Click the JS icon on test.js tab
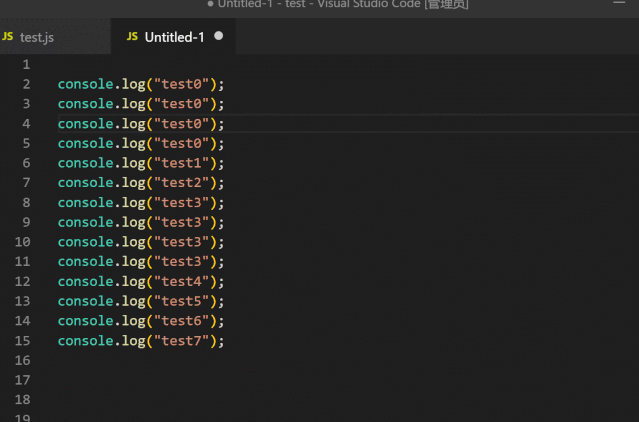The width and height of the screenshot is (639, 422). (7, 36)
